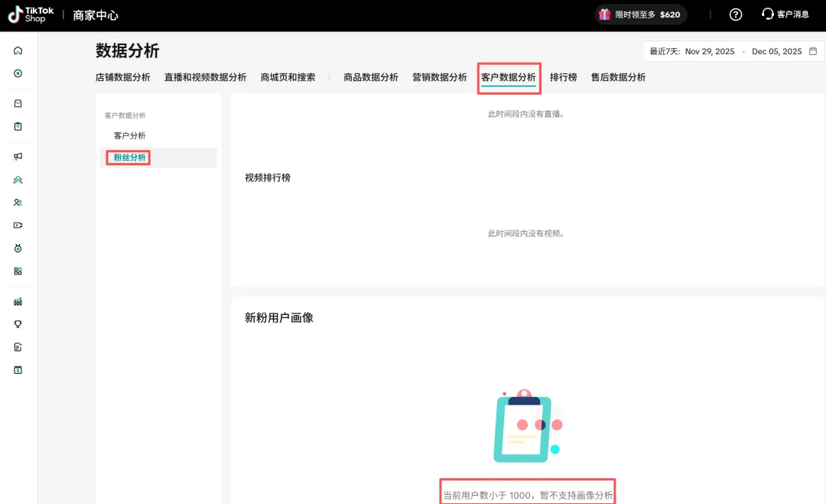This screenshot has height=504, width=826.
Task: Open the bar chart analytics sidebar icon
Action: (18, 301)
